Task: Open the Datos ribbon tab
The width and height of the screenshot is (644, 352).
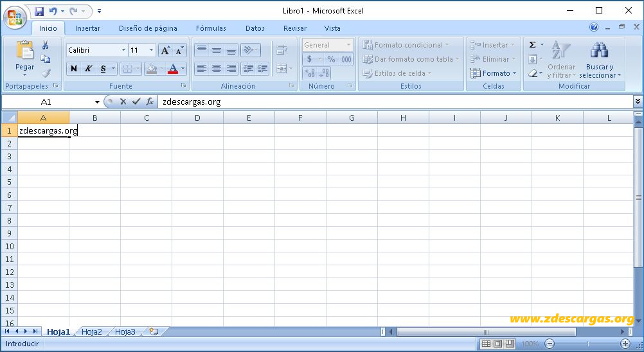Action: coord(255,28)
